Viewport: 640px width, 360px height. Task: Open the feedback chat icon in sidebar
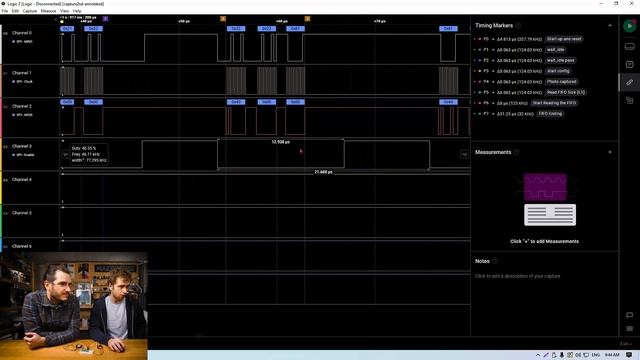click(x=629, y=315)
